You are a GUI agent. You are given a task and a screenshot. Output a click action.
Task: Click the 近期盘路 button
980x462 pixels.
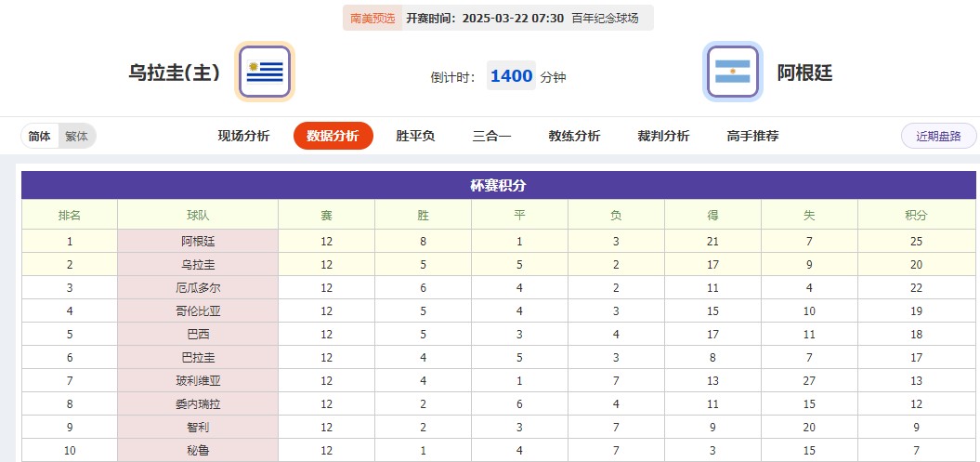(x=938, y=136)
